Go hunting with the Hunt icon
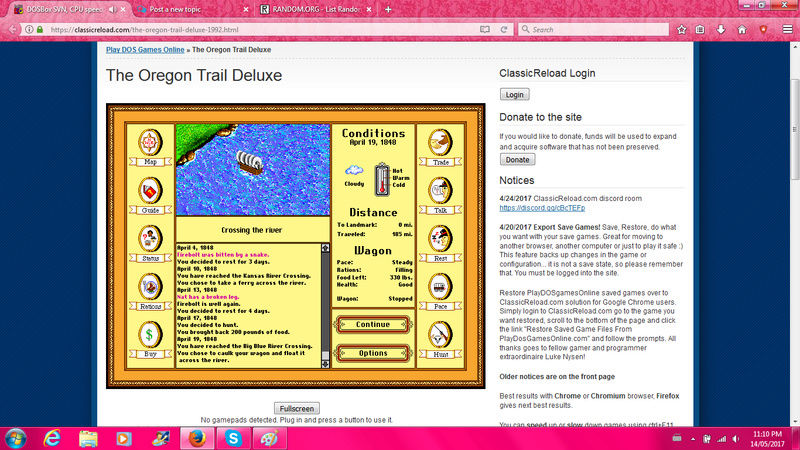 (x=440, y=340)
